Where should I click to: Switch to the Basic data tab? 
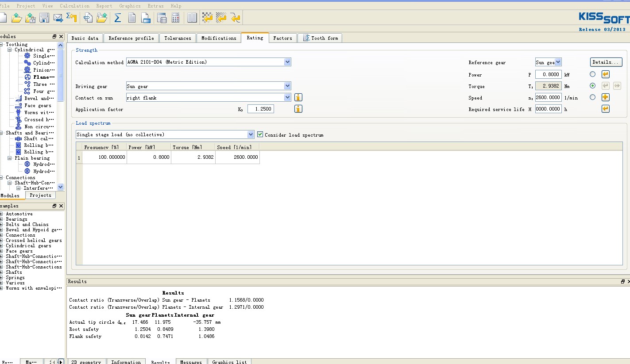(x=85, y=38)
